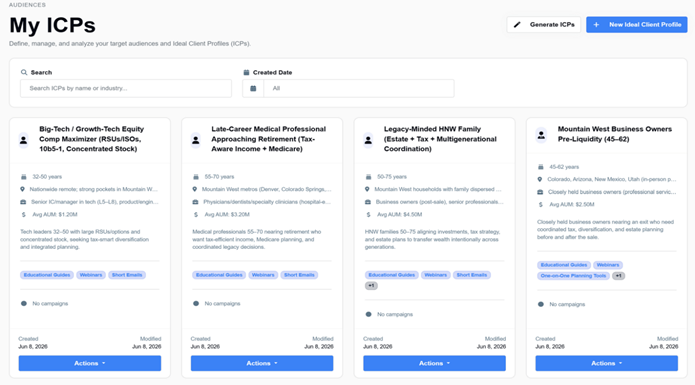Click briefcase icon next to Closely held business owners

click(x=540, y=192)
